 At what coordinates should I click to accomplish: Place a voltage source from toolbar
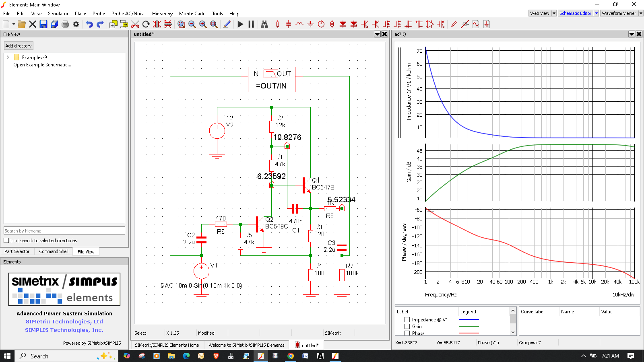[321, 24]
